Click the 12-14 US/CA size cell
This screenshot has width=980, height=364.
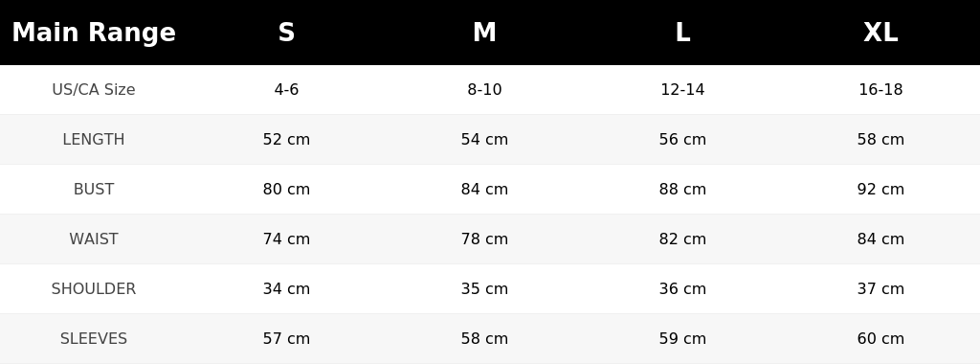(x=682, y=89)
